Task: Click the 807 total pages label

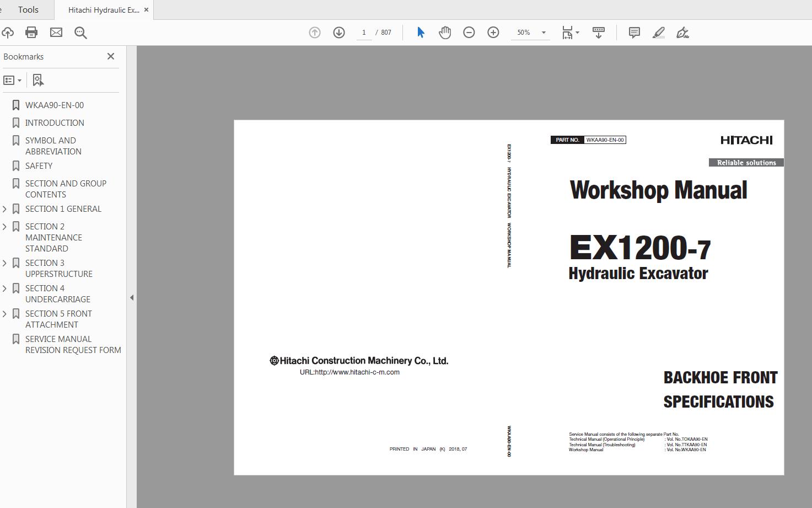Action: (x=386, y=33)
